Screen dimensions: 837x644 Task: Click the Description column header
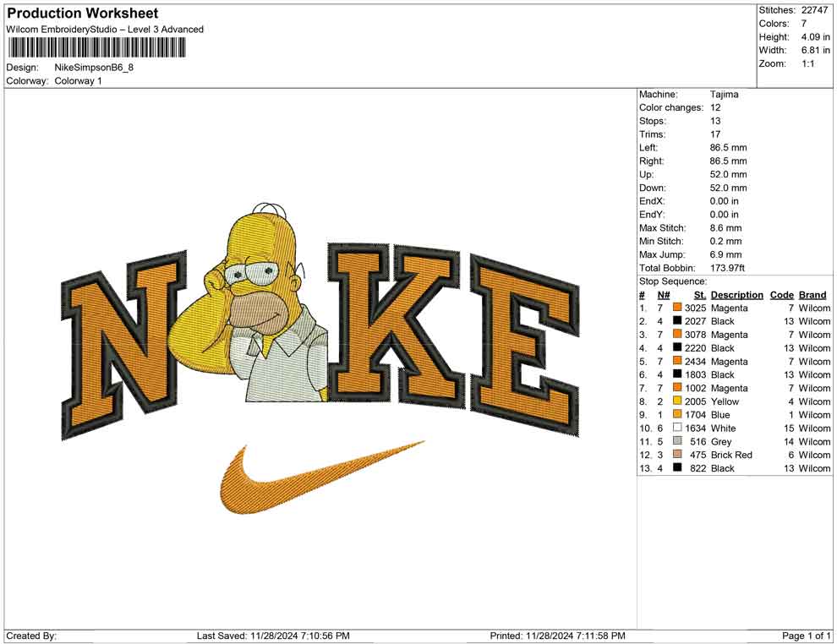pyautogui.click(x=736, y=294)
